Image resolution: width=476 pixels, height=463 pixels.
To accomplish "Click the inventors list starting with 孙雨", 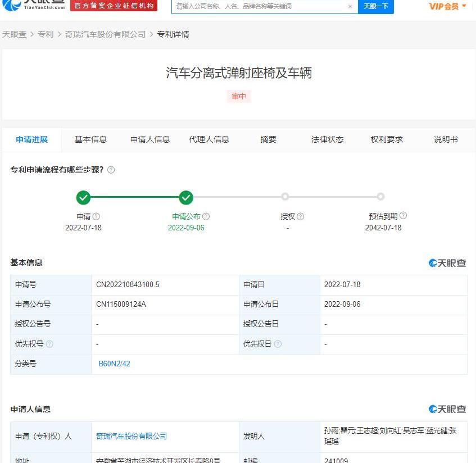I will coord(391,436).
